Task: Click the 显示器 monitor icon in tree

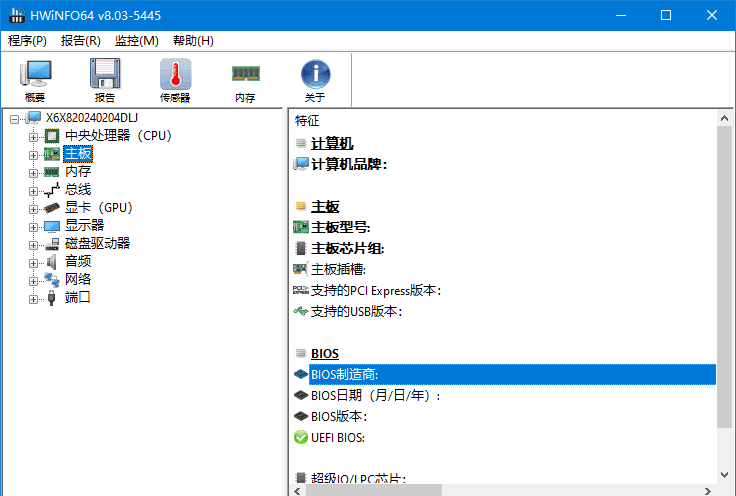Action: point(52,226)
